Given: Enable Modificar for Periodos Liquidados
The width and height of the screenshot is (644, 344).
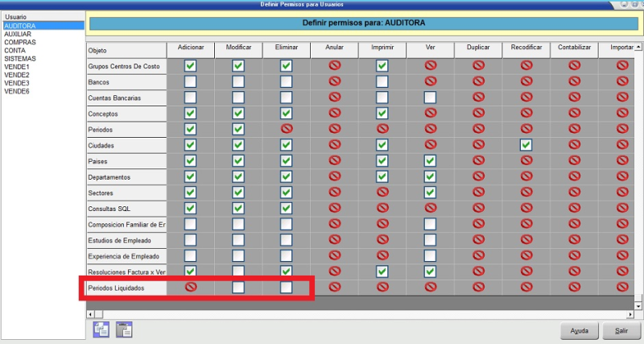Looking at the screenshot, I should click(x=238, y=287).
